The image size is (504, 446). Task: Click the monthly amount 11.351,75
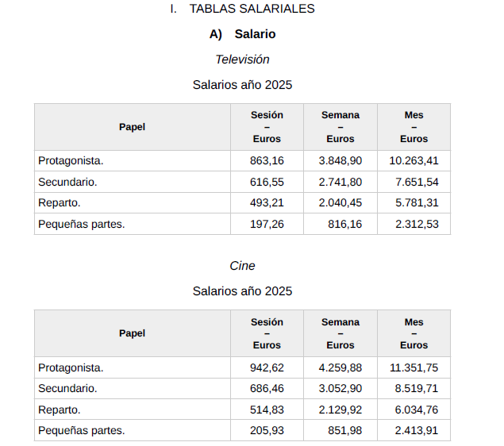(414, 367)
